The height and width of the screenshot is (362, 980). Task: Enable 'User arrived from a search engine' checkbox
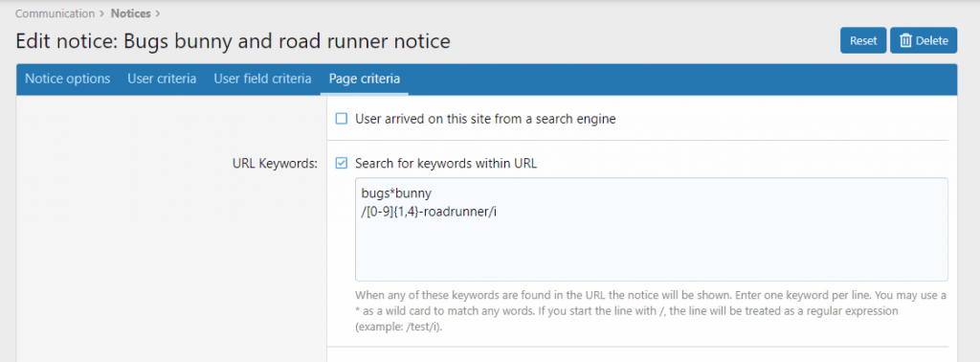point(342,119)
